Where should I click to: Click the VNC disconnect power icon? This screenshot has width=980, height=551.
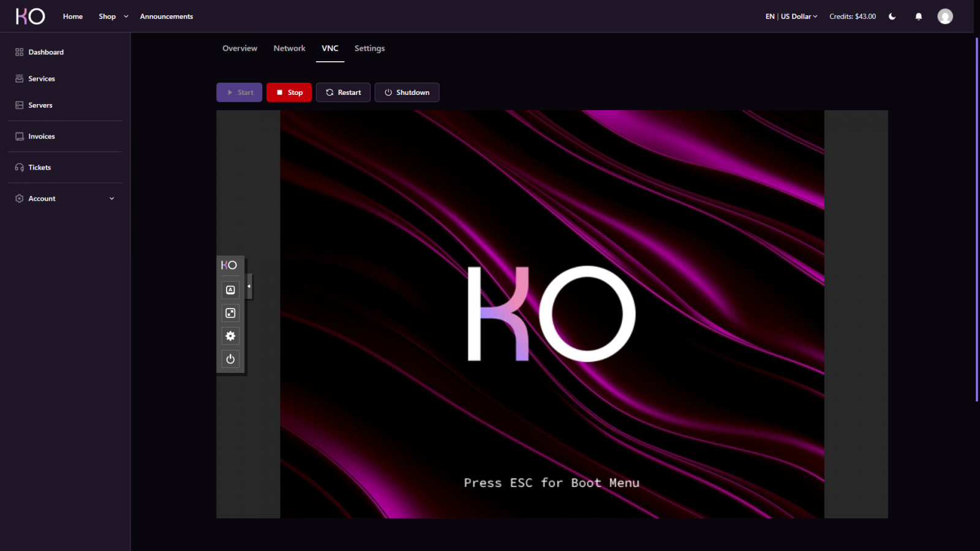point(230,359)
